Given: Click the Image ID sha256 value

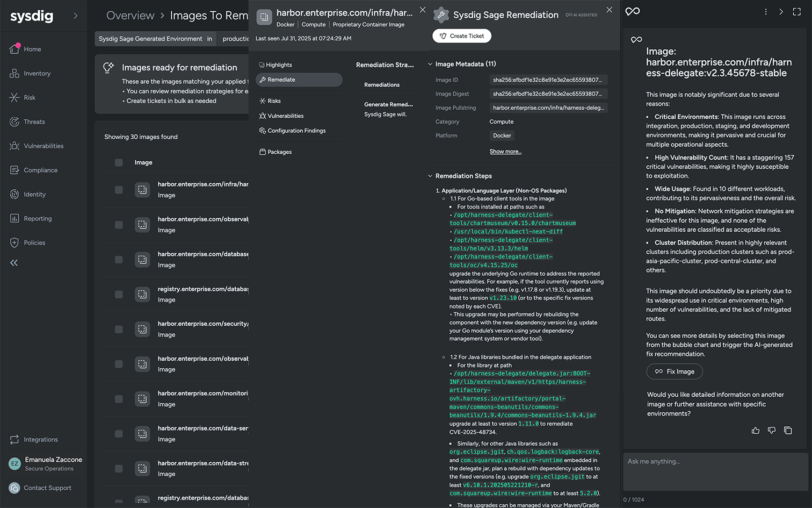Looking at the screenshot, I should 548,80.
